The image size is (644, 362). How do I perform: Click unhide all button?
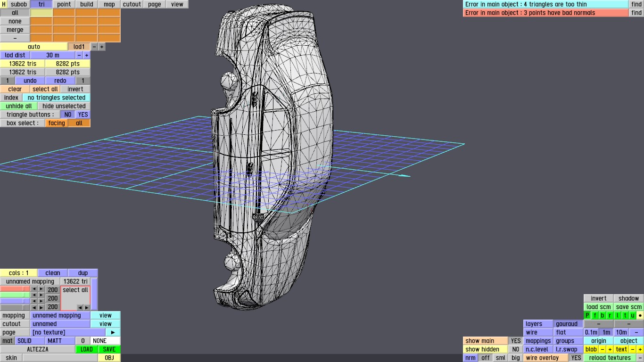(x=19, y=106)
